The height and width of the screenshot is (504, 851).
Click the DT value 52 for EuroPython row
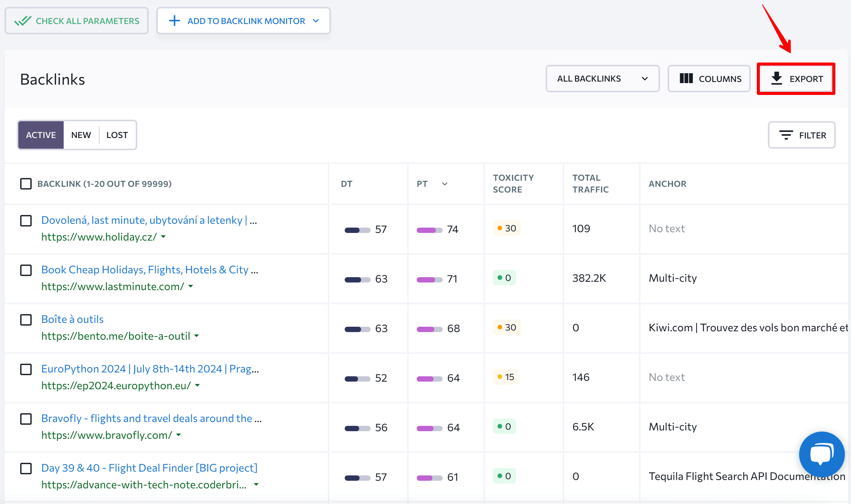point(381,378)
